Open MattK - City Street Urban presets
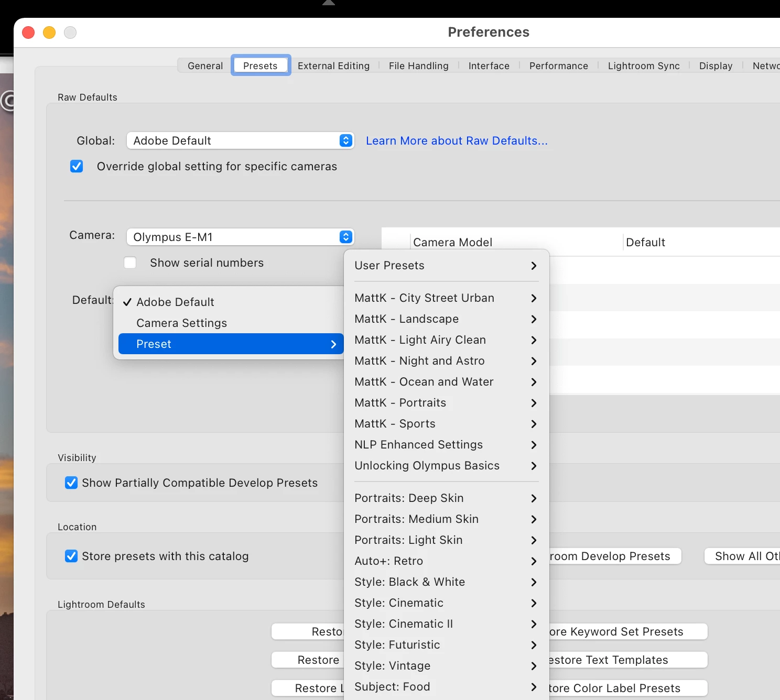The height and width of the screenshot is (700, 780). 446,298
